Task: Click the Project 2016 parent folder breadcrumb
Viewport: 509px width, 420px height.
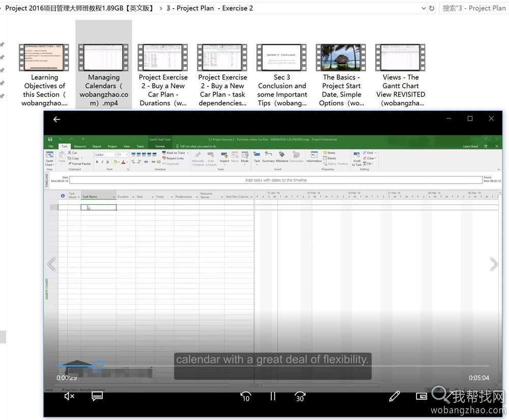Action: [80, 8]
